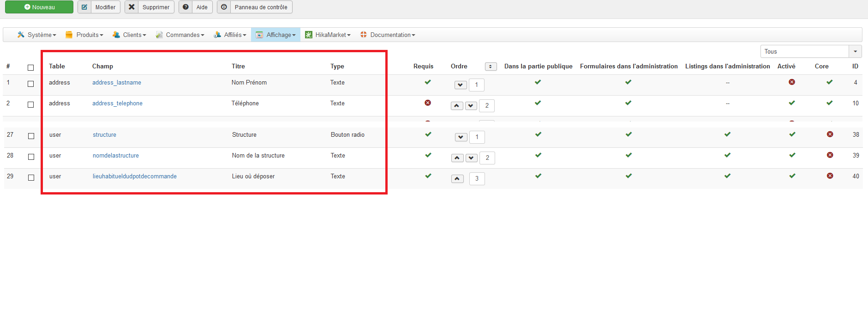Toggle public display for lieuhabitueldudpotdecommande
The width and height of the screenshot is (868, 310).
point(538,176)
